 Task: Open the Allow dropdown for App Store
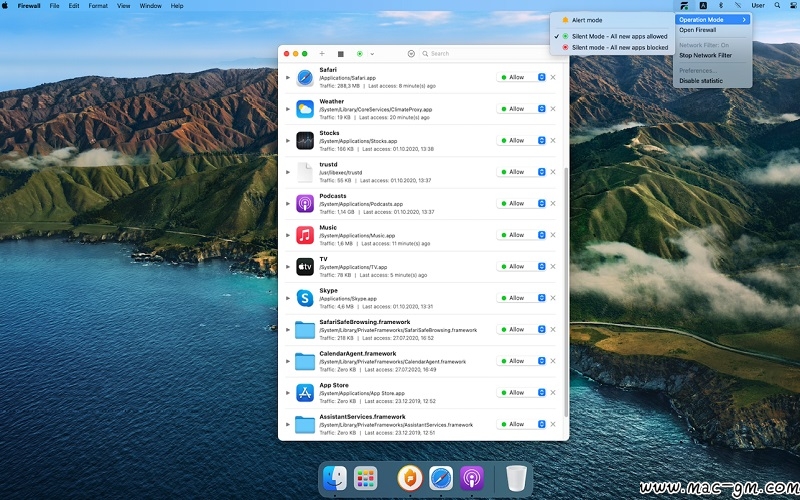(x=521, y=393)
